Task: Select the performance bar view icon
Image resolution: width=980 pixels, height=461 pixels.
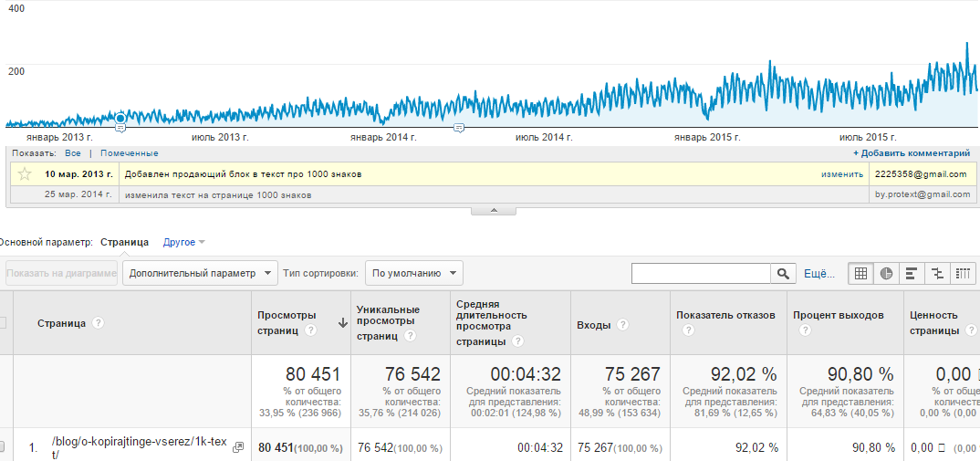Action: pos(912,273)
